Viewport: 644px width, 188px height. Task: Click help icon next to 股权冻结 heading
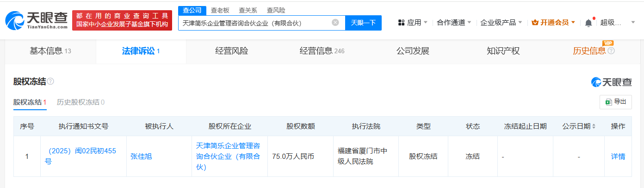[50, 81]
